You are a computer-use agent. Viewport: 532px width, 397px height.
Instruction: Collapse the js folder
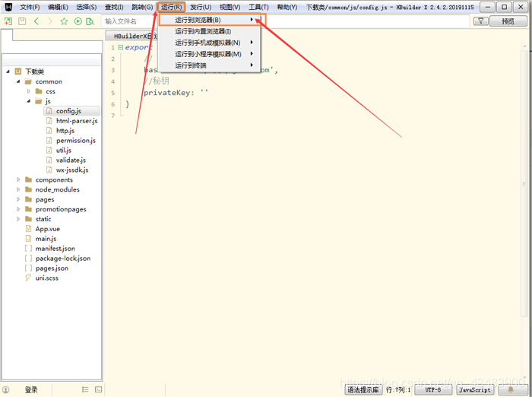(29, 101)
